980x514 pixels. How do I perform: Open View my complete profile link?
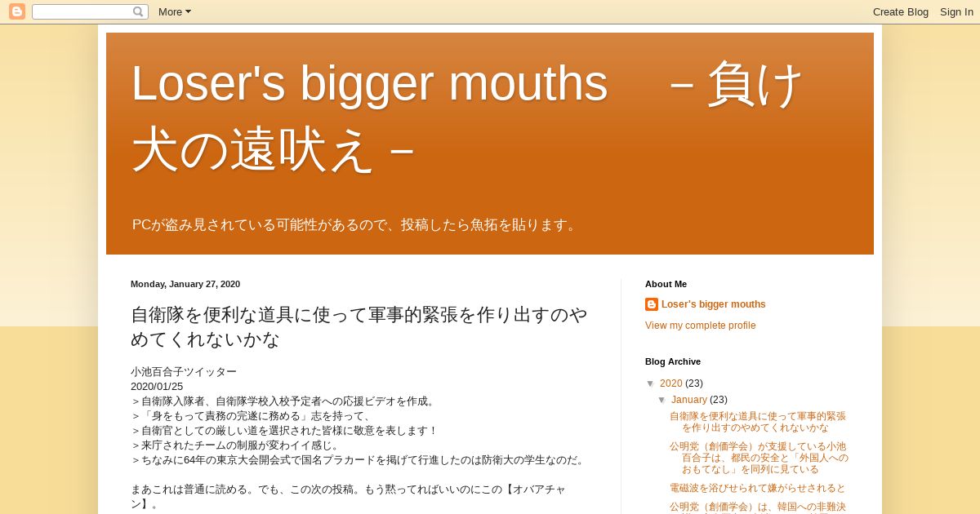point(701,326)
